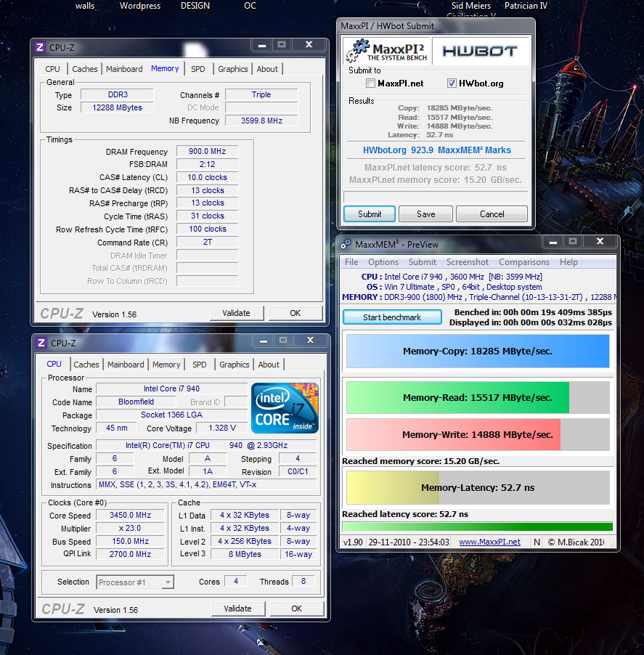Click the green progress bar above the status bar

click(477, 526)
